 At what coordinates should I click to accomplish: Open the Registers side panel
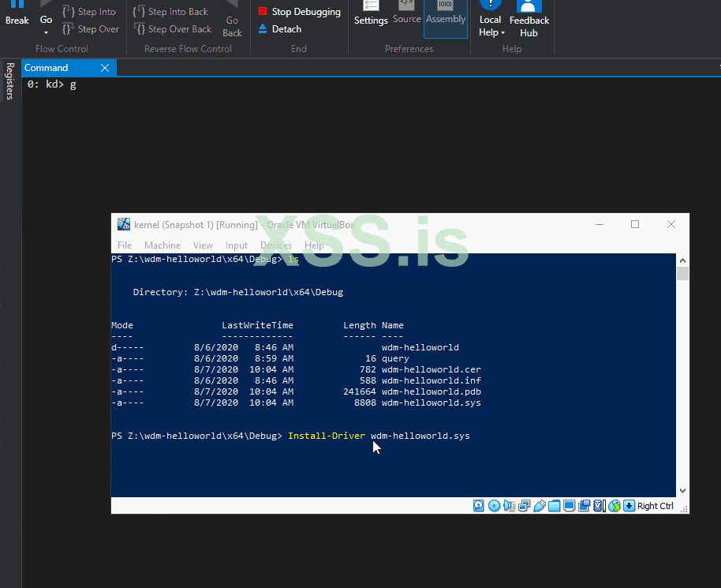(10, 81)
